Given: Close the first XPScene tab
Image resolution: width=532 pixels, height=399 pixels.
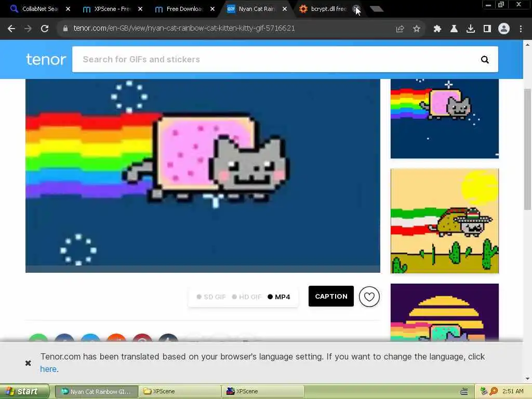Looking at the screenshot, I should pos(140,9).
